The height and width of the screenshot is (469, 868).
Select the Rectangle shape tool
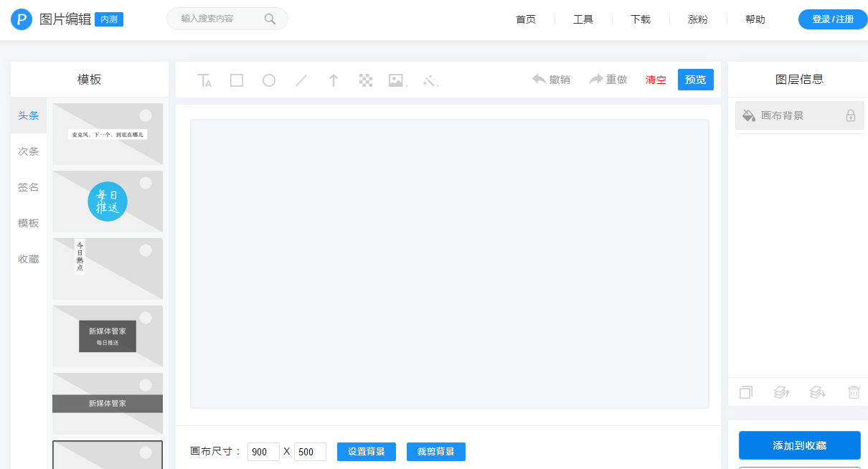[x=237, y=80]
